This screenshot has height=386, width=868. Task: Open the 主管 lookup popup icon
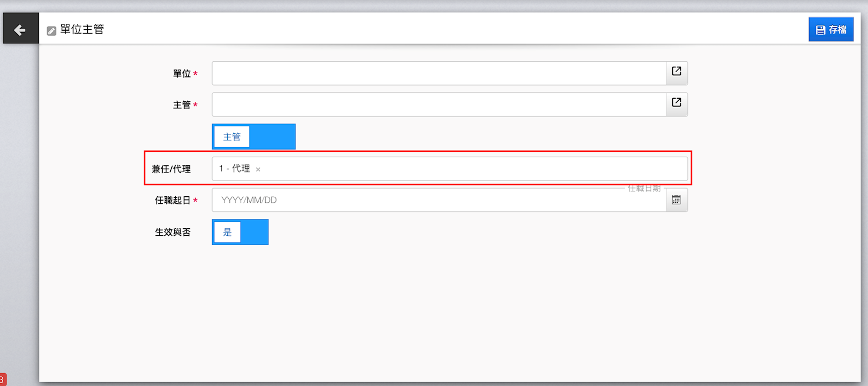click(x=677, y=102)
